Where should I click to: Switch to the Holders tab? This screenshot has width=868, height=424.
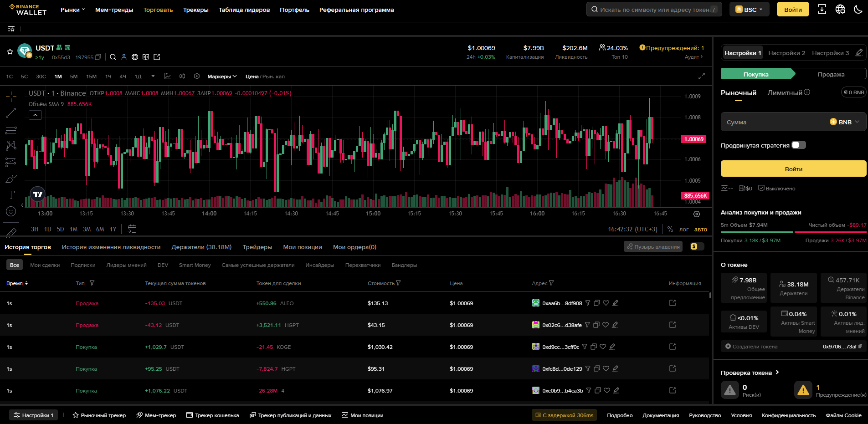click(x=201, y=247)
